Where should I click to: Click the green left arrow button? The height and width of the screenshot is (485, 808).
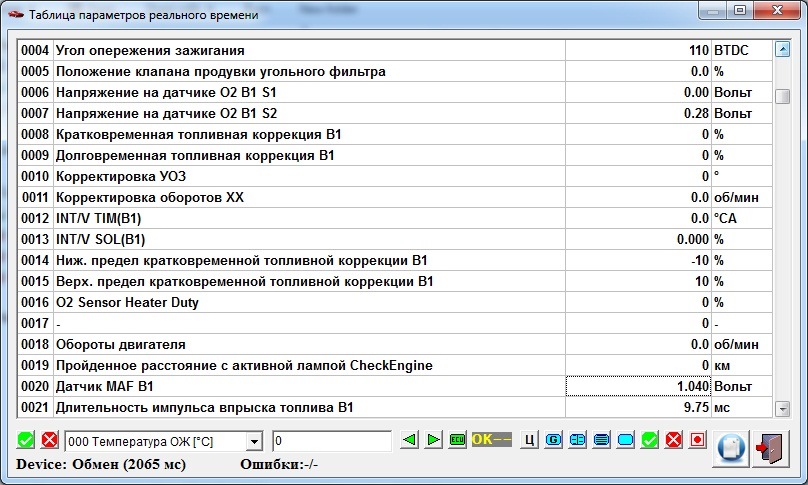coord(410,440)
